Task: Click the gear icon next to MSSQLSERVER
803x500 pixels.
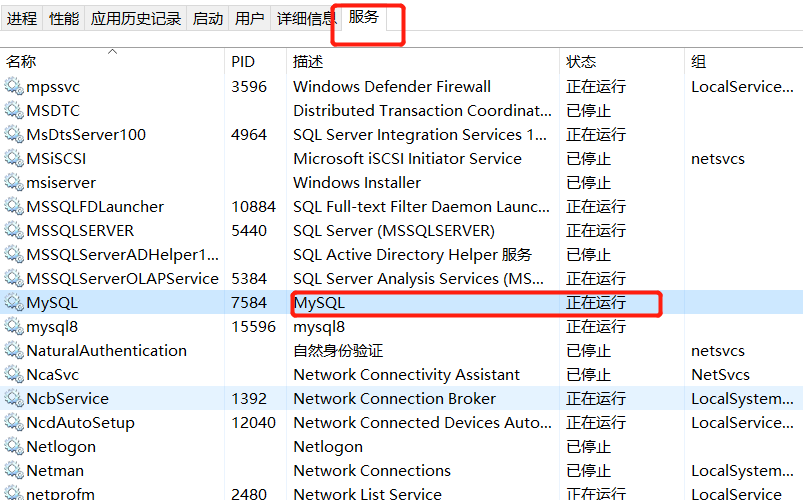Action: click(x=14, y=230)
